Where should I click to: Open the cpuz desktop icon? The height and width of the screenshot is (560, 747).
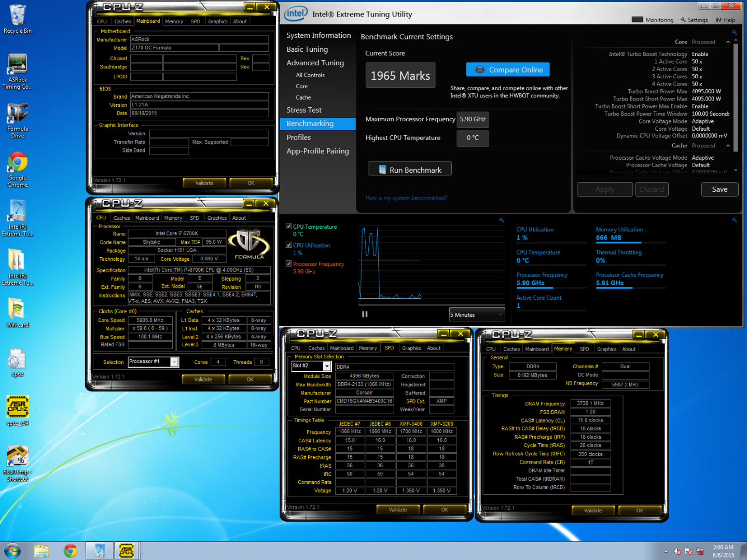17,362
